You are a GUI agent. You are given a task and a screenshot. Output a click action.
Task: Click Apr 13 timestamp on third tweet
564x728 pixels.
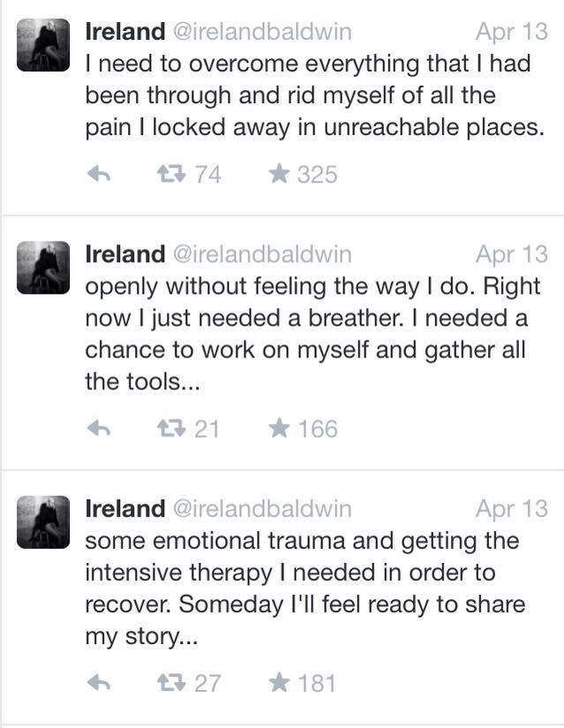tap(512, 509)
